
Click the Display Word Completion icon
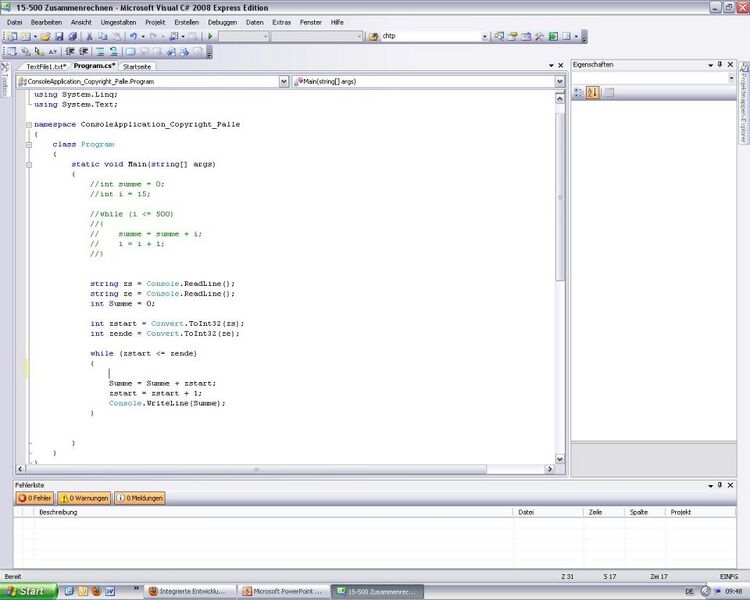[52, 52]
